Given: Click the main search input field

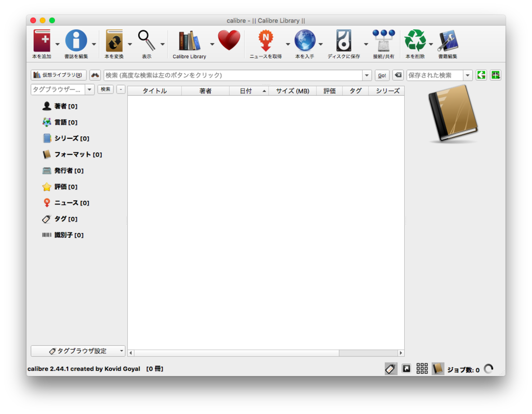Looking at the screenshot, I should coord(233,75).
